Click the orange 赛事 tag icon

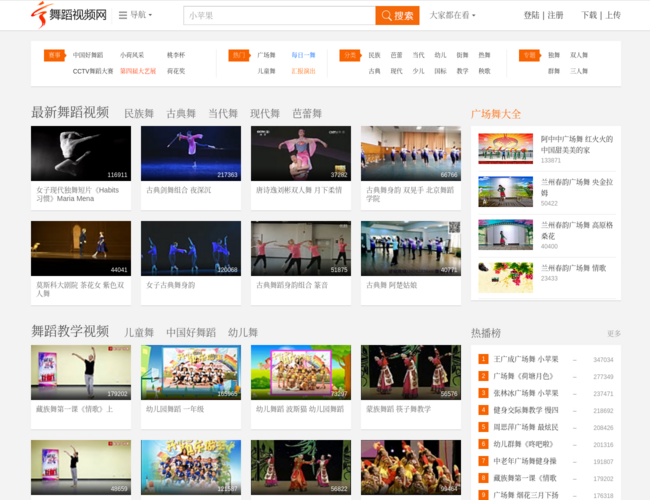click(x=54, y=56)
